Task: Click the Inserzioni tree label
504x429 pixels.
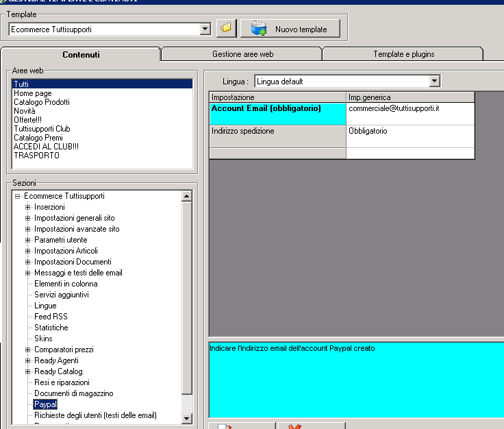Action: 49,207
